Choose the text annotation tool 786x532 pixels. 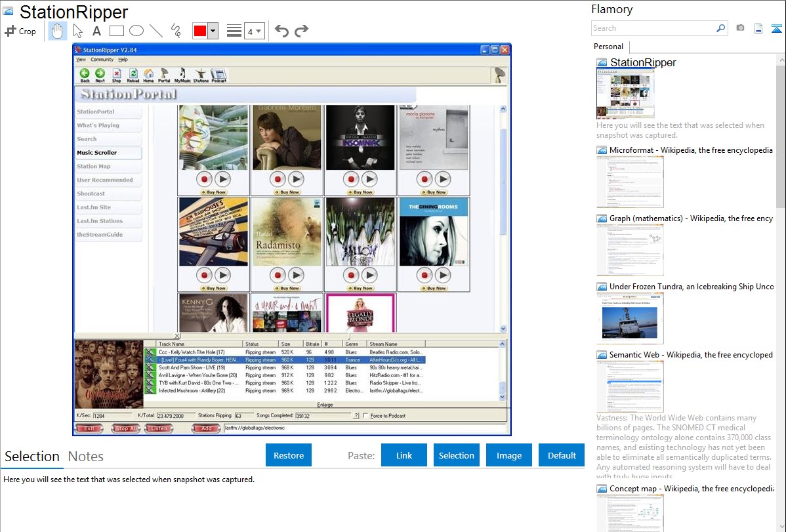(x=96, y=31)
